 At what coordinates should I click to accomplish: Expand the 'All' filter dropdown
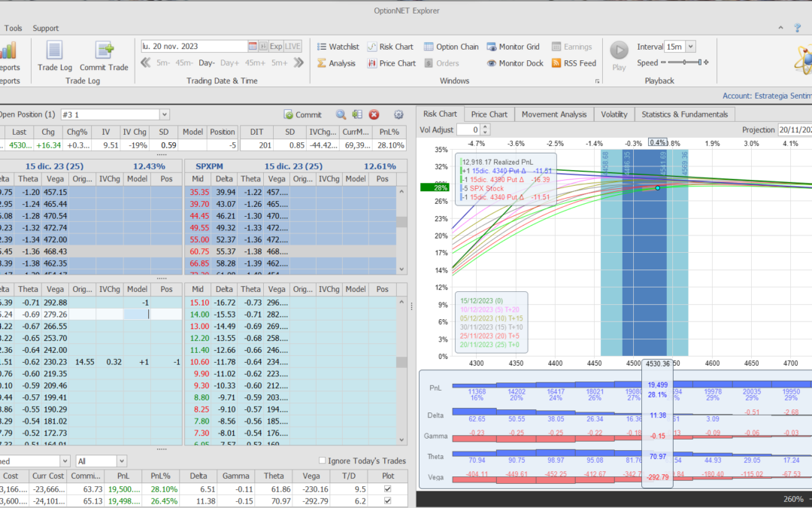[122, 461]
